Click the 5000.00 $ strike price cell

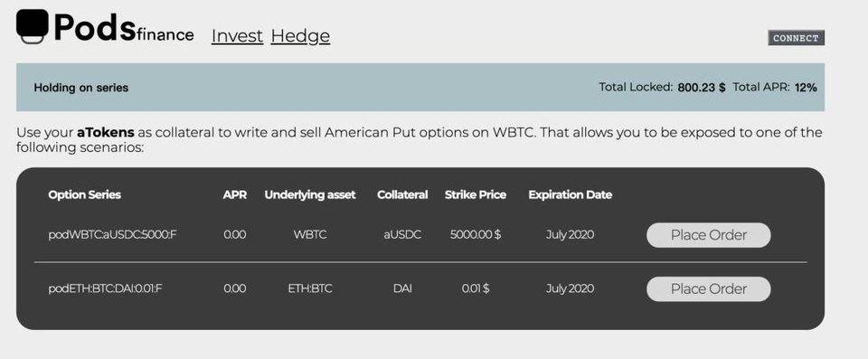point(476,234)
